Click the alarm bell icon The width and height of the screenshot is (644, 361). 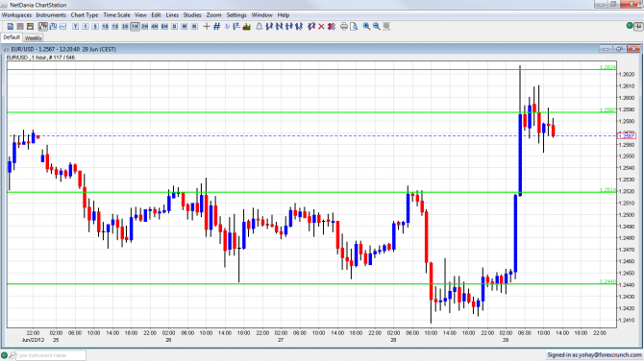pyautogui.click(x=260, y=27)
